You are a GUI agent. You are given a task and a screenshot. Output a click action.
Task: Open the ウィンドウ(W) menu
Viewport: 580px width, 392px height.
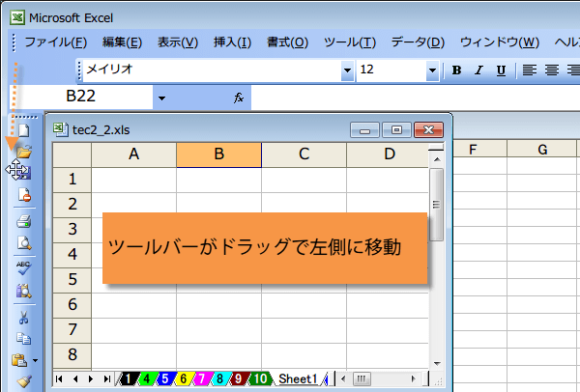pyautogui.click(x=500, y=42)
